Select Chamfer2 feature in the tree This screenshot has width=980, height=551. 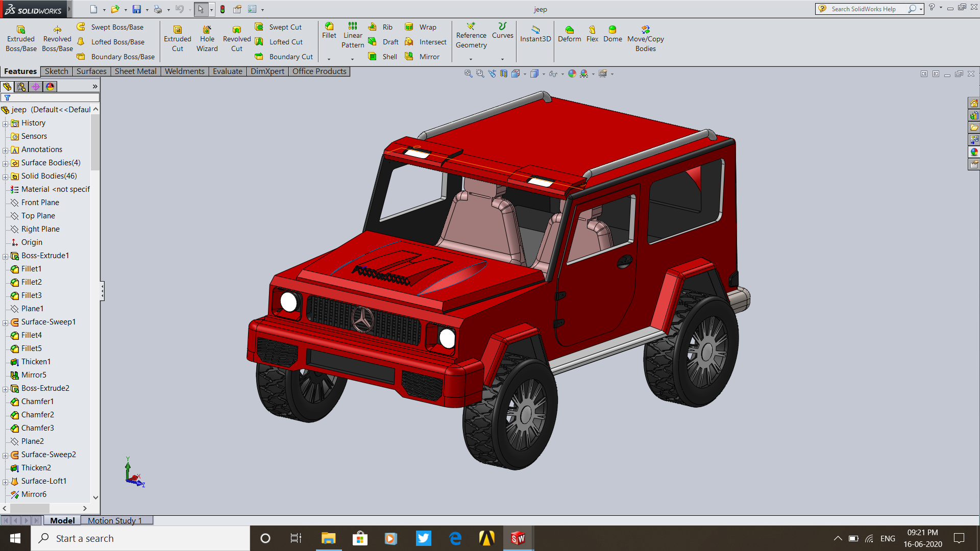(x=32, y=415)
